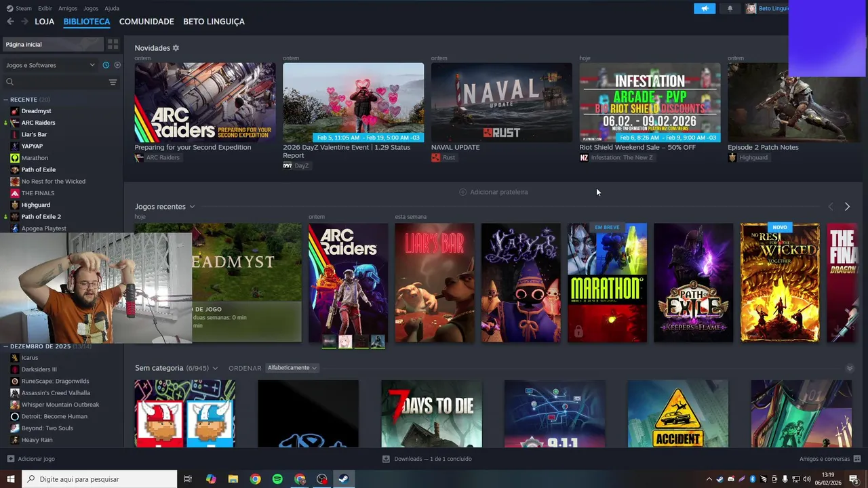Open the Amigos menu
Screen dimensions: 868x488
(x=68, y=8)
